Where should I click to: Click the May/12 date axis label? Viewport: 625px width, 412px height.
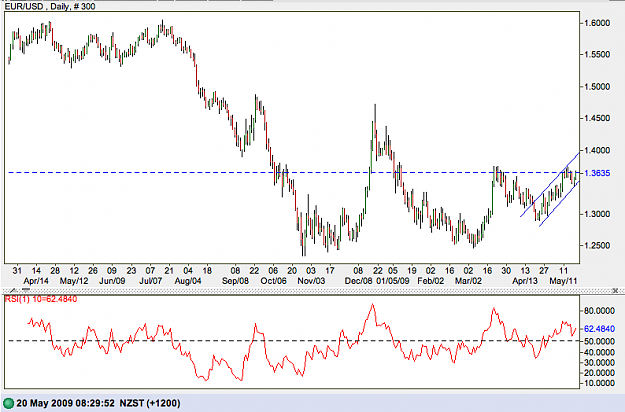pyautogui.click(x=74, y=281)
